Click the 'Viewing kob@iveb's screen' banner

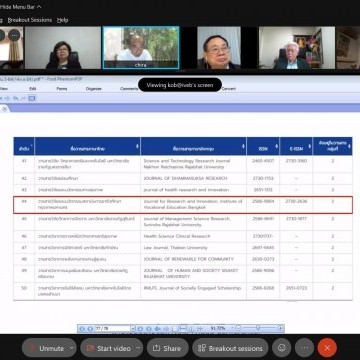point(180,85)
